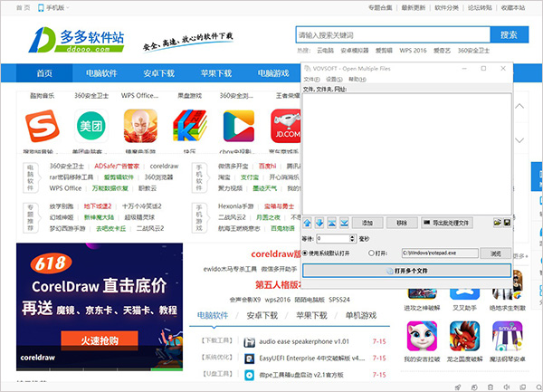Screen dimensions: 543x392
Task: Click the down chevron beside app row
Action: (519, 140)
